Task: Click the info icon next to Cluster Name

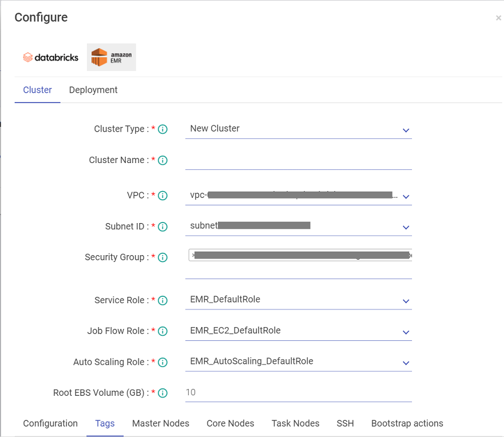Action: pos(162,160)
